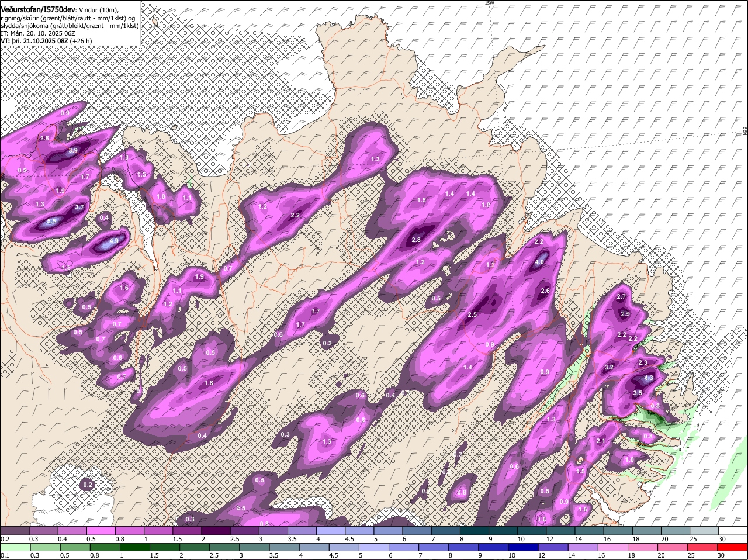748x560 pixels.
Task: Select upper legend swatch between 20 and 25
Action: point(676,530)
